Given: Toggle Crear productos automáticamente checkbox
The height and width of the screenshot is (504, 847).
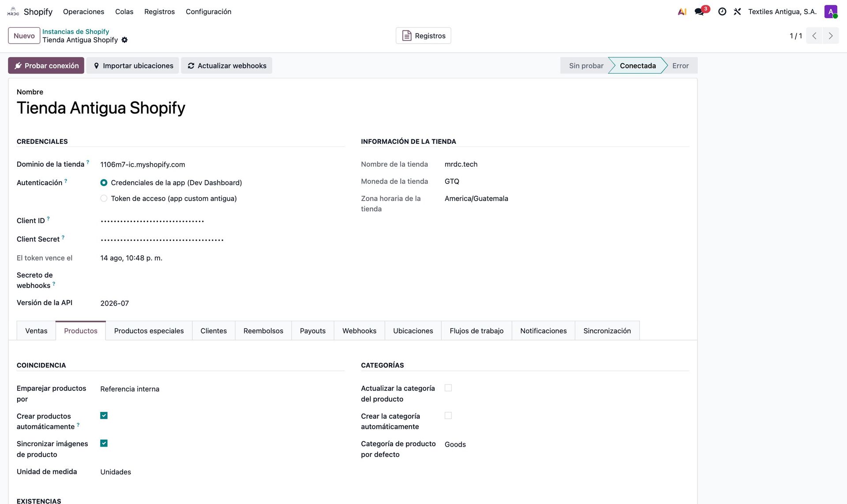Looking at the screenshot, I should coord(104,415).
